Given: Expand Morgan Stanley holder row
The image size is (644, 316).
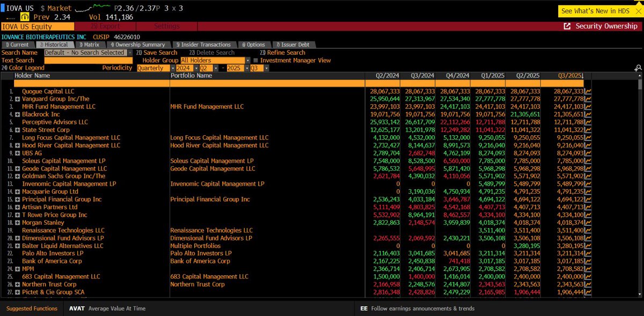Looking at the screenshot, I should [x=18, y=222].
